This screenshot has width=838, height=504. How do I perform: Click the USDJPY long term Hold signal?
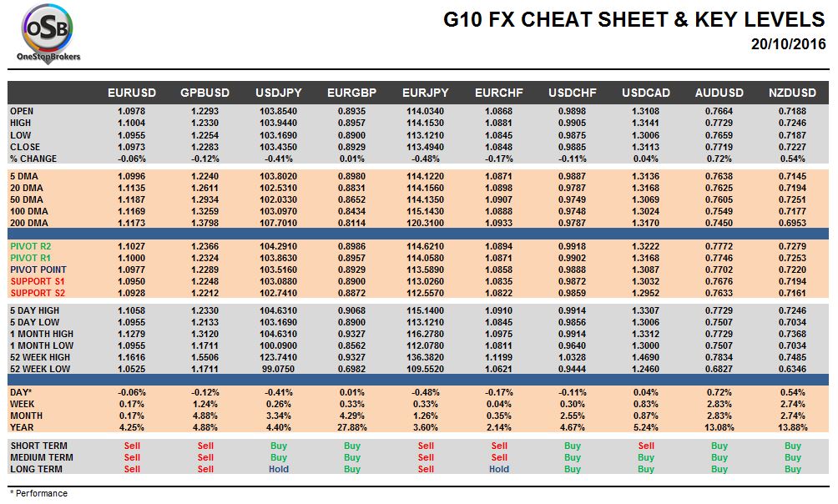pos(279,469)
